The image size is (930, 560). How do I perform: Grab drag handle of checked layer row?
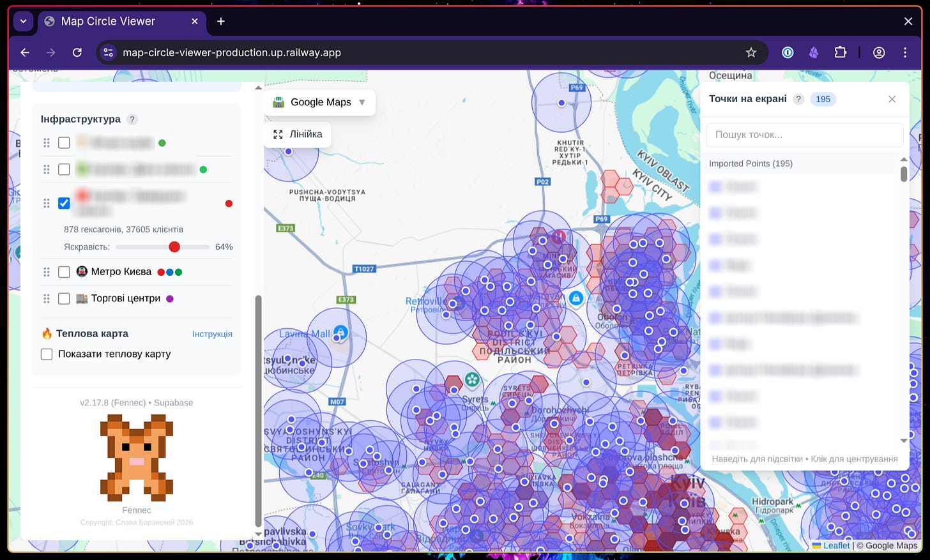[46, 203]
